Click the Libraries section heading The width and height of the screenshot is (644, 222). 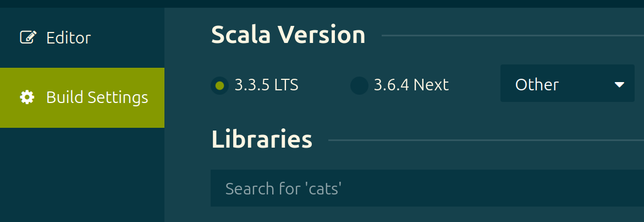[x=262, y=139]
